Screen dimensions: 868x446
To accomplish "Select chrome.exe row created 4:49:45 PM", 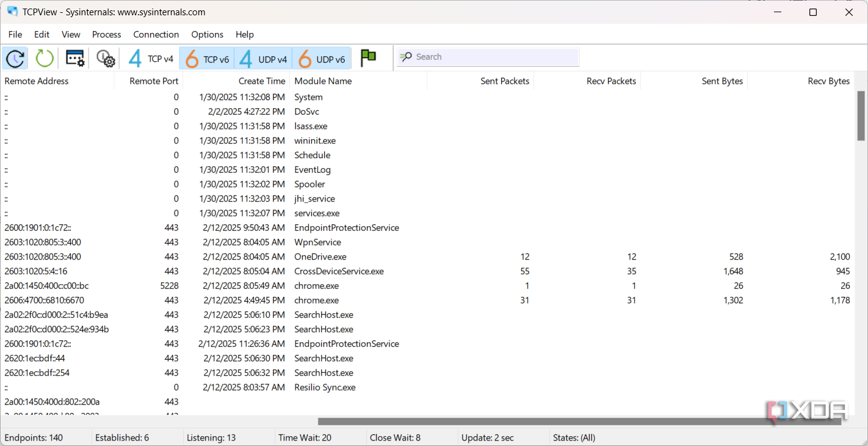I will (x=427, y=301).
